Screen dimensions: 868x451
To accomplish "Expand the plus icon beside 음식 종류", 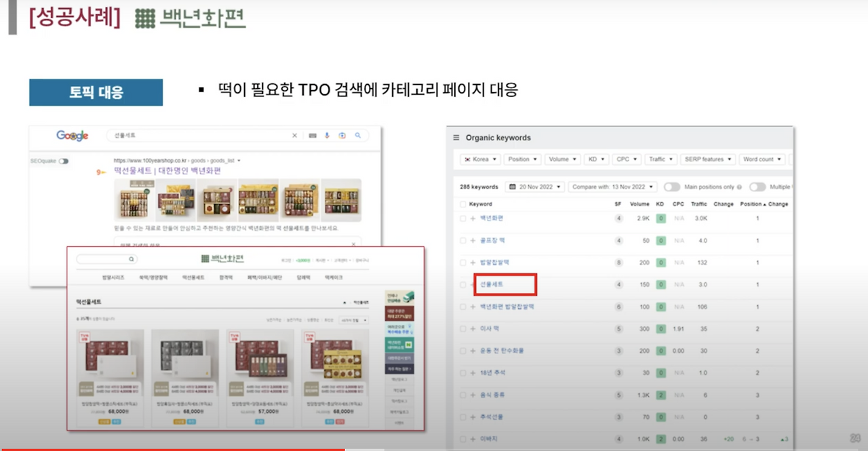I will 473,395.
